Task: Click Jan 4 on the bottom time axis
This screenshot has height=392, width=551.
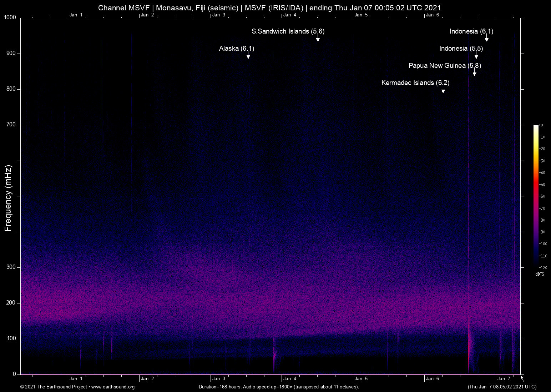Action: [x=290, y=378]
